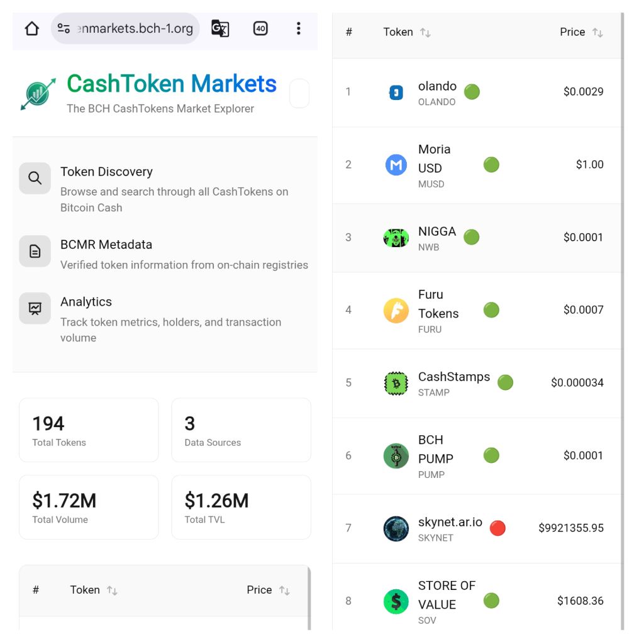The height and width of the screenshot is (644, 644).
Task: Click the Furu Tokens coin logo
Action: (396, 311)
